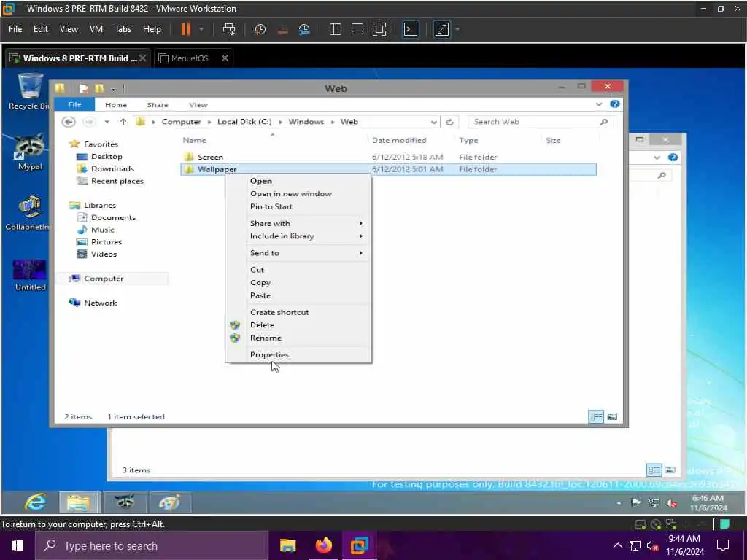The height and width of the screenshot is (560, 747).
Task: Choose Copy from the context menu
Action: coord(260,283)
